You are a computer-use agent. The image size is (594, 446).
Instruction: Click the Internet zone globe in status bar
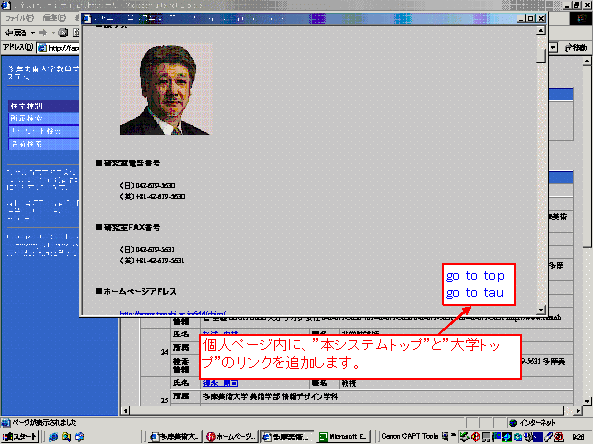tap(513, 423)
